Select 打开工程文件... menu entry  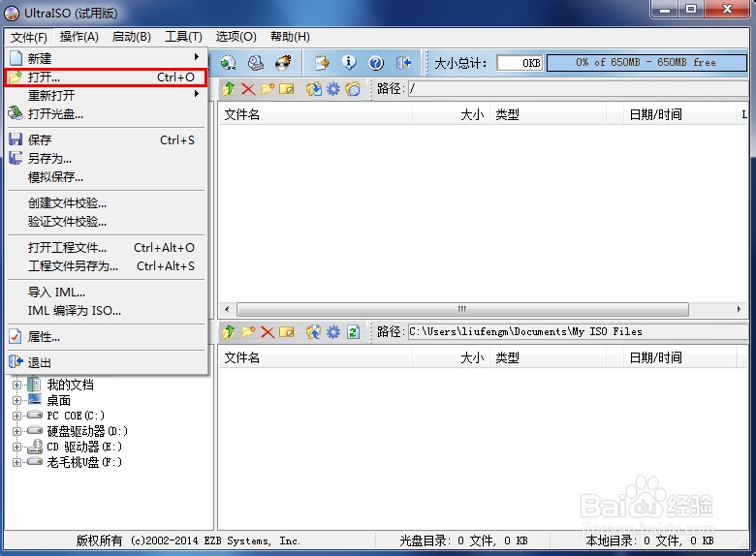[x=107, y=248]
